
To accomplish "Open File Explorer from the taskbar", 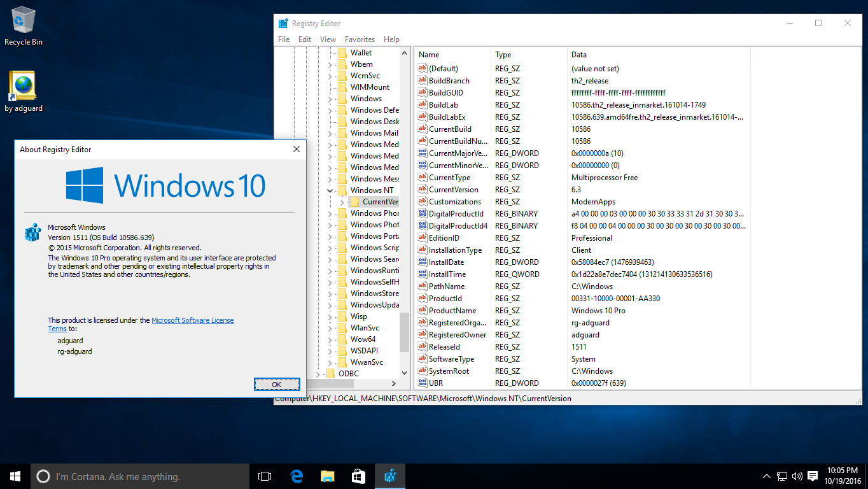I will pyautogui.click(x=327, y=476).
